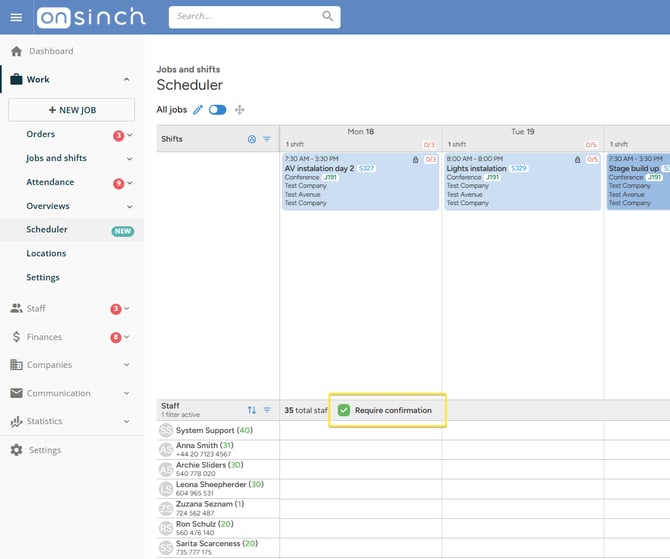The height and width of the screenshot is (559, 670).
Task: Uncheck the Require confirmation checkbox
Action: click(344, 410)
